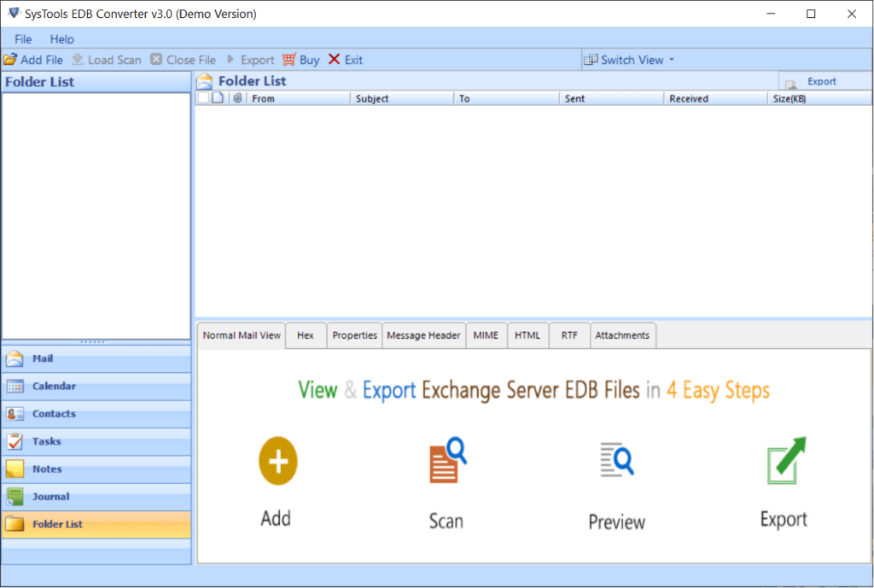
Task: Maximize the EDB Converter window
Action: pyautogui.click(x=811, y=14)
